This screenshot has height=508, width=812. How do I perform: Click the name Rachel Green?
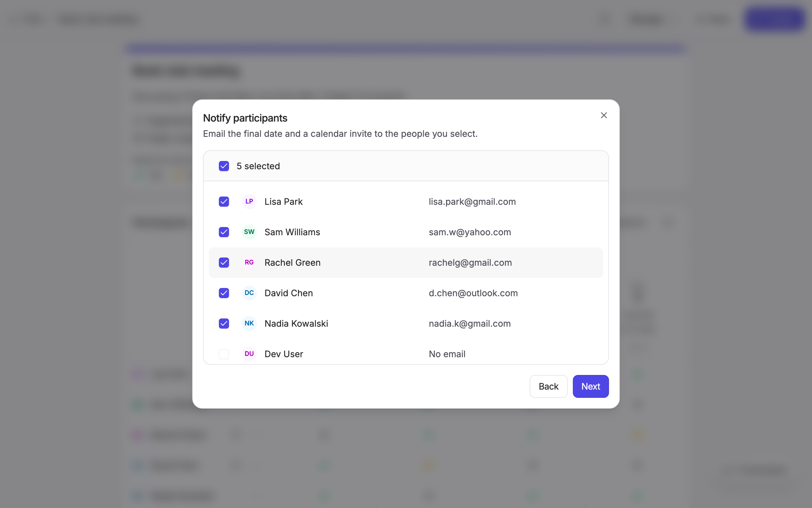pos(292,262)
